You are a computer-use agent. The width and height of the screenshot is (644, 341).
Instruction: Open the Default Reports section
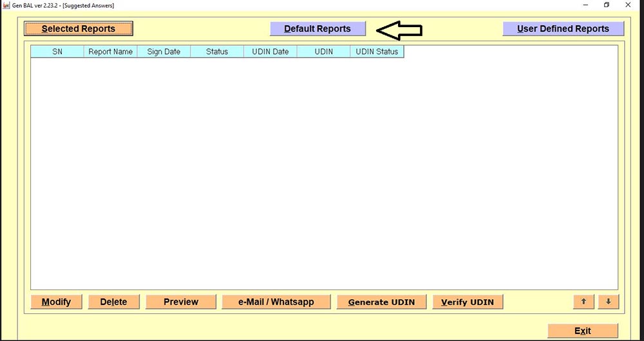tap(317, 29)
